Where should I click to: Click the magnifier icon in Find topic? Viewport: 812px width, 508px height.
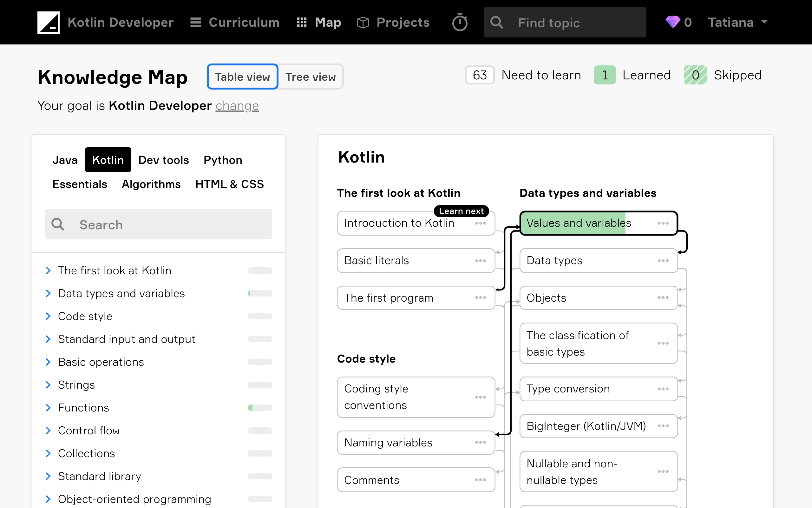click(x=497, y=23)
